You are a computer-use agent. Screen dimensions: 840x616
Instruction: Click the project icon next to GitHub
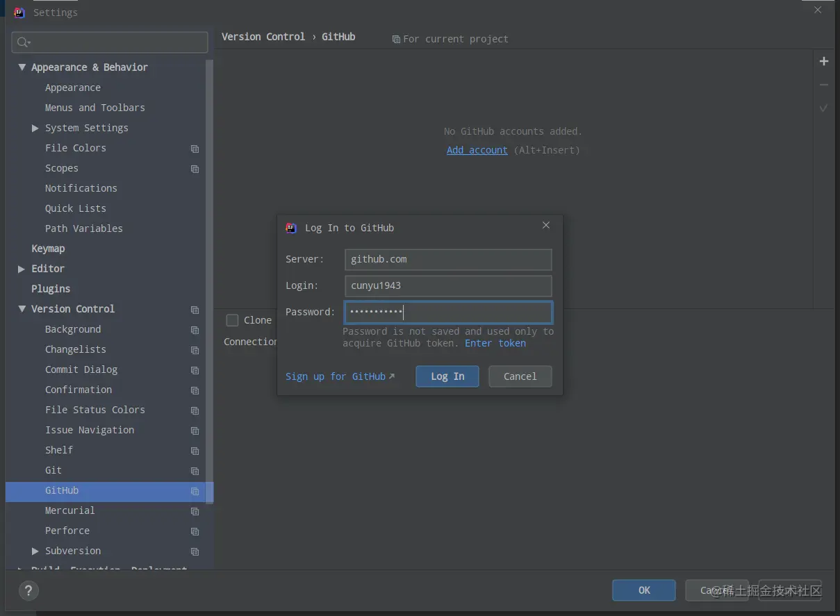point(195,491)
